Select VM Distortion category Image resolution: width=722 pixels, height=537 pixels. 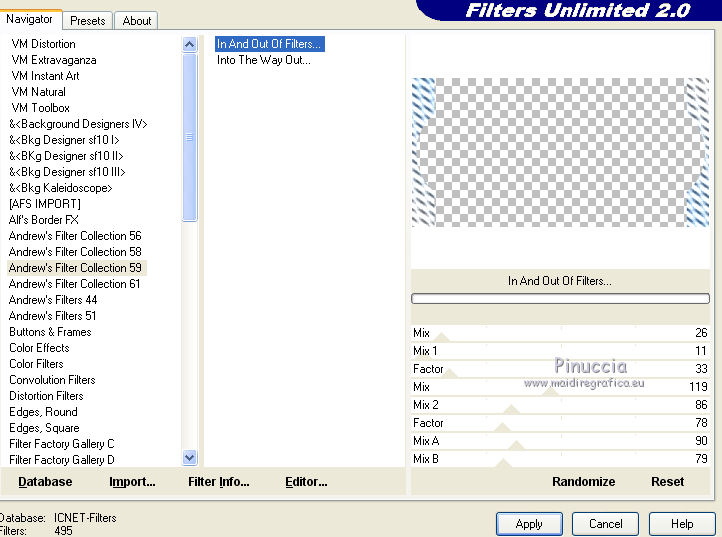43,44
